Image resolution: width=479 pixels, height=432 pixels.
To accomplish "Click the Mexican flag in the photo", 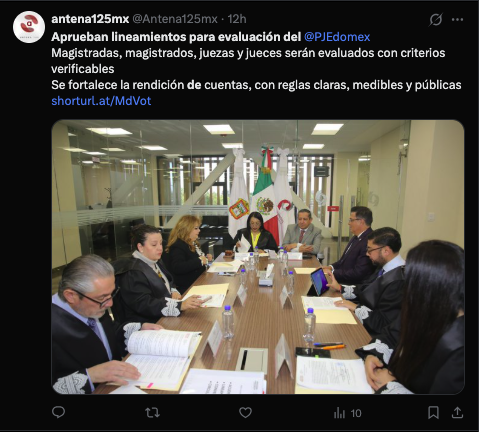I will (x=265, y=190).
